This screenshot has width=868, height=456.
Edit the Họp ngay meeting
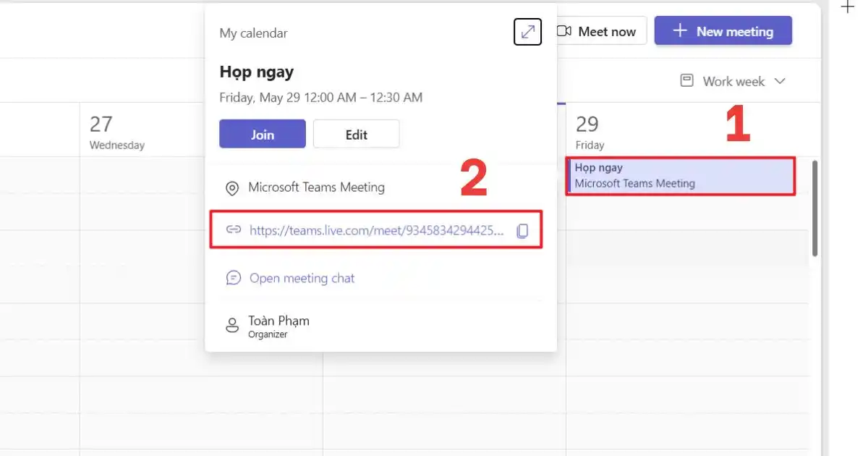357,134
